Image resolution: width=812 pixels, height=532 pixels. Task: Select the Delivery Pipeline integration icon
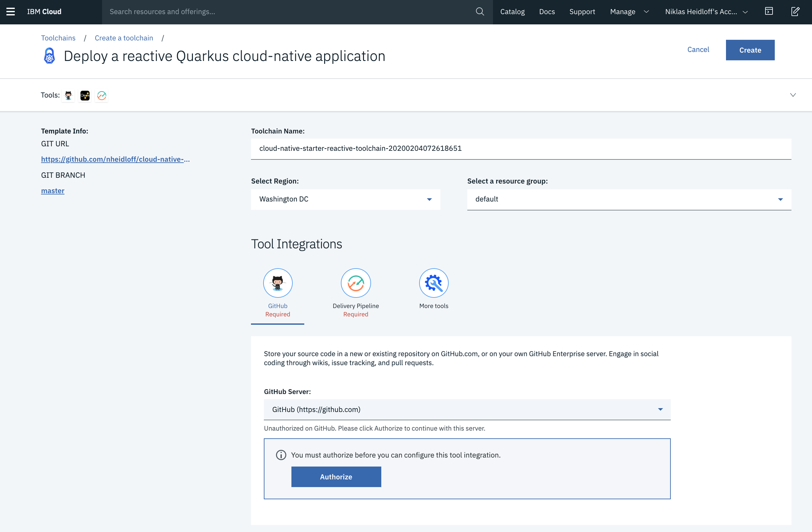356,283
